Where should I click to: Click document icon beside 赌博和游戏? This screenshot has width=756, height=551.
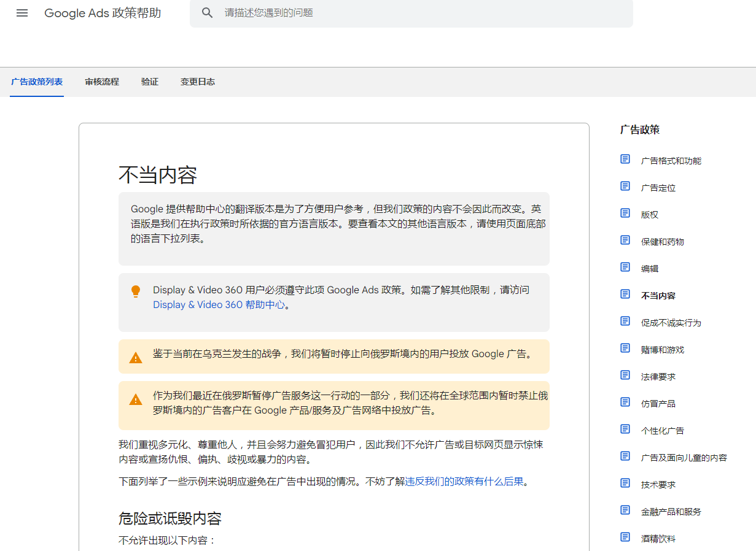pos(625,349)
